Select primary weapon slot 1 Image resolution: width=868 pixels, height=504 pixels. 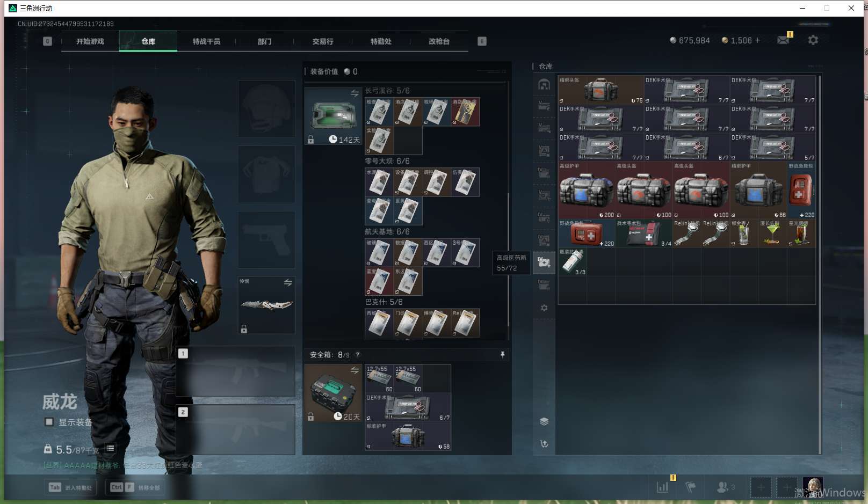236,371
